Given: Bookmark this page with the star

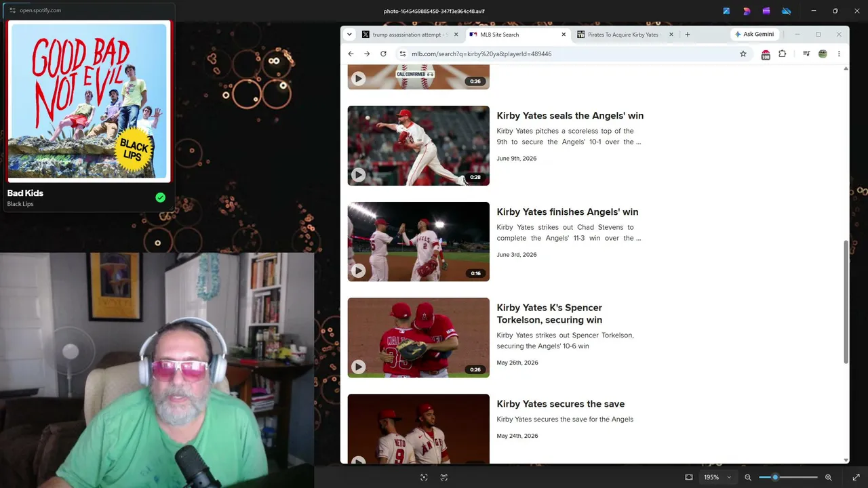Looking at the screenshot, I should [x=743, y=54].
